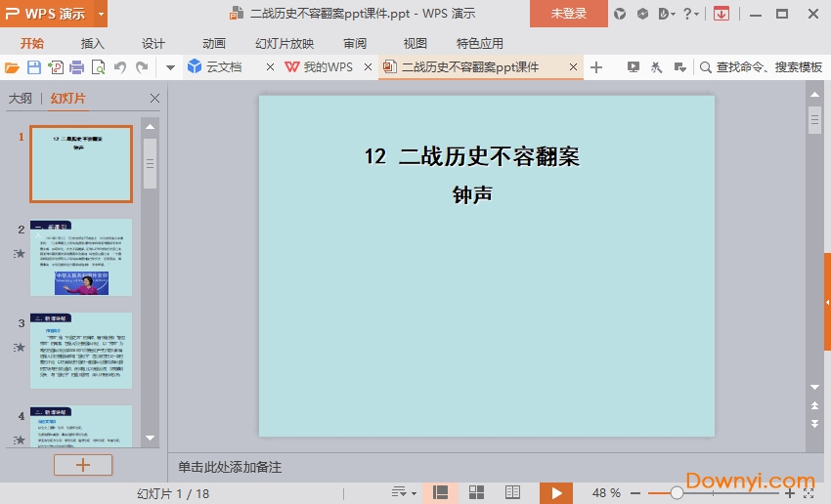
Task: Select slide 4 thumbnail
Action: (x=81, y=426)
